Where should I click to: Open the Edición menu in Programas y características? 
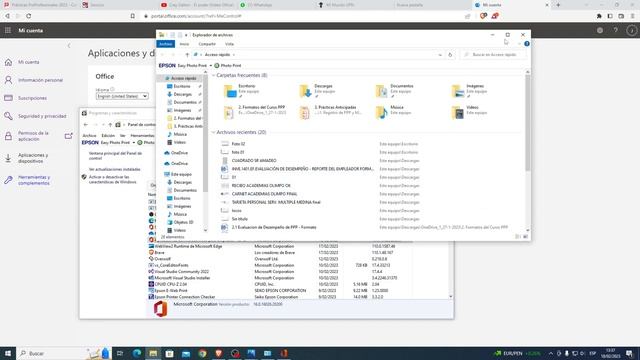[x=108, y=136]
